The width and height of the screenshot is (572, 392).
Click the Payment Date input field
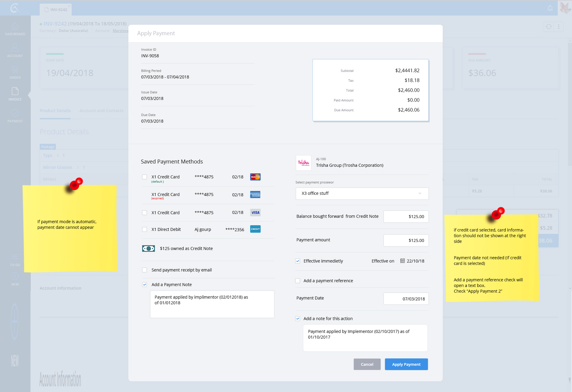pos(406,299)
